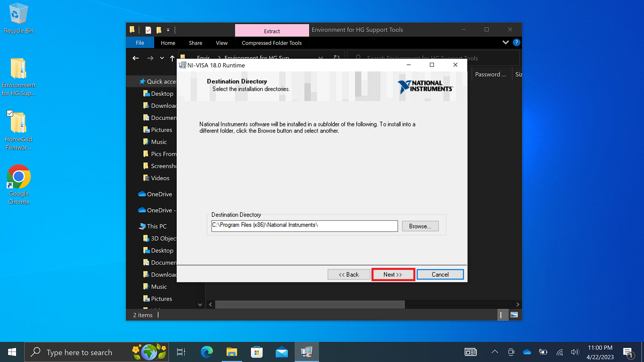Click the New Folder quick access icon
This screenshot has height=362, width=644.
click(159, 30)
